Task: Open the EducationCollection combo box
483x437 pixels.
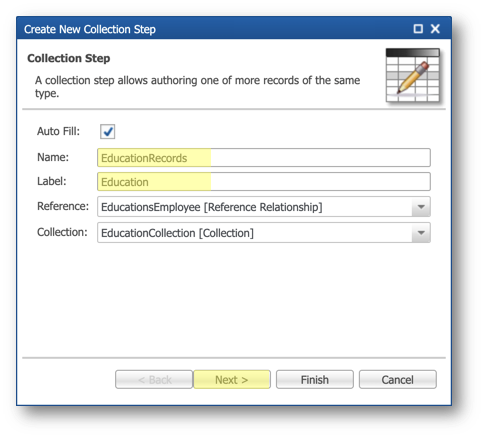Action: [264, 233]
